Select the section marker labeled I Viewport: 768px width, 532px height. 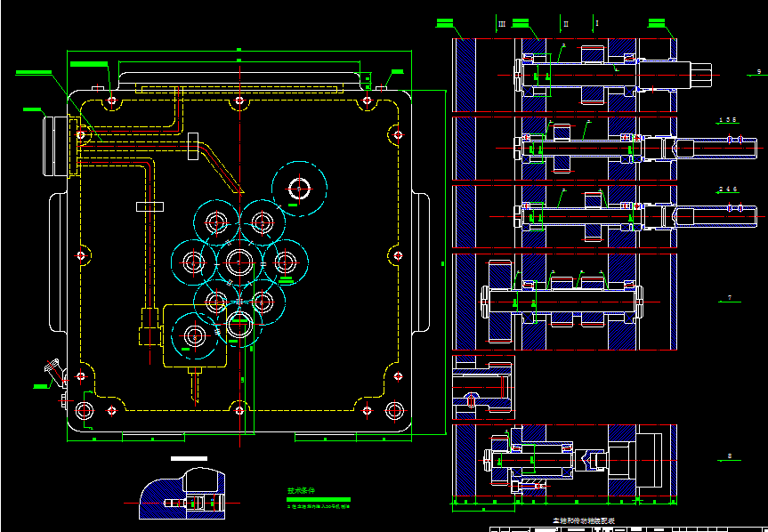(597, 23)
